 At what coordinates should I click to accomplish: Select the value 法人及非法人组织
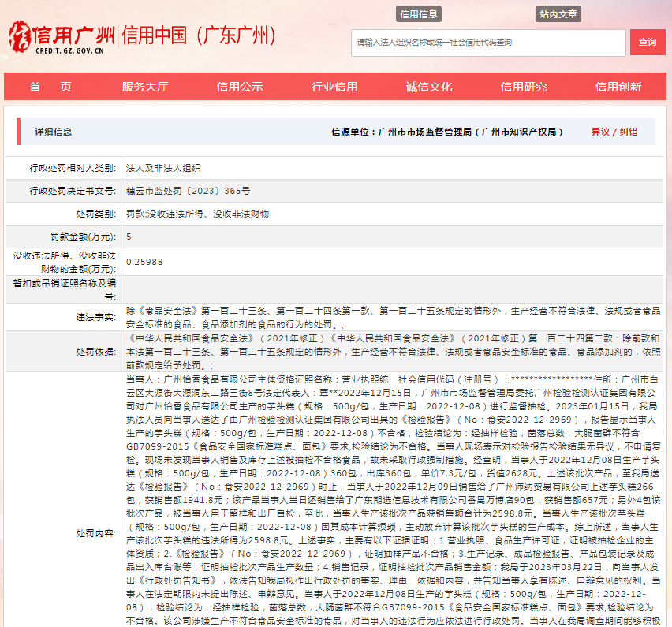163,168
